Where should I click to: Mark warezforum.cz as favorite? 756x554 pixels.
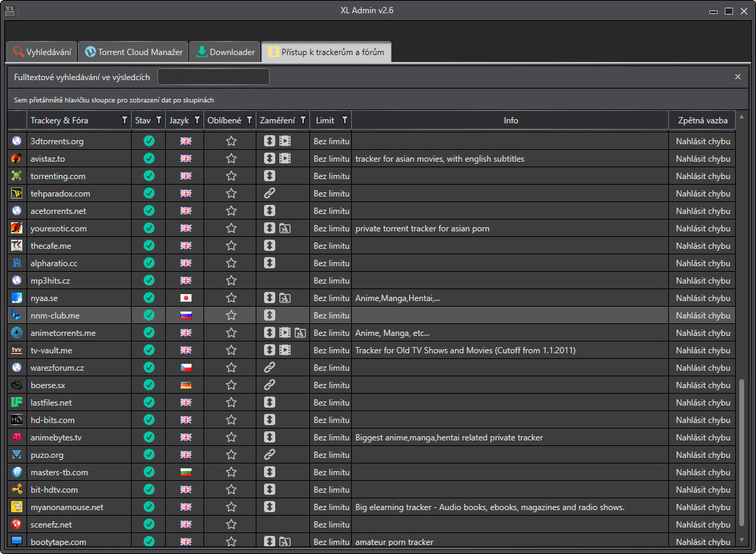pos(231,368)
